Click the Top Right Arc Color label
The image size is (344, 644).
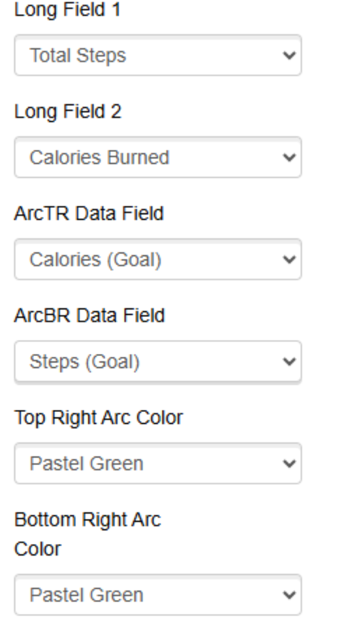[98, 418]
